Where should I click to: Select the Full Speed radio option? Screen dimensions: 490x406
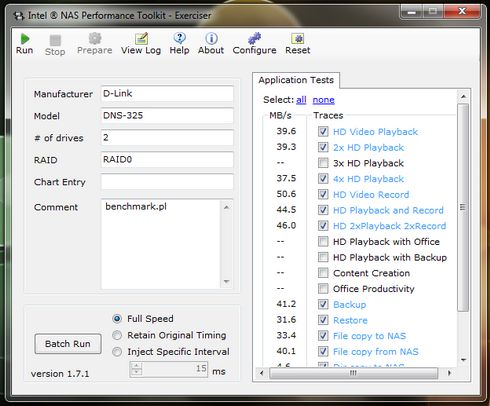click(117, 319)
